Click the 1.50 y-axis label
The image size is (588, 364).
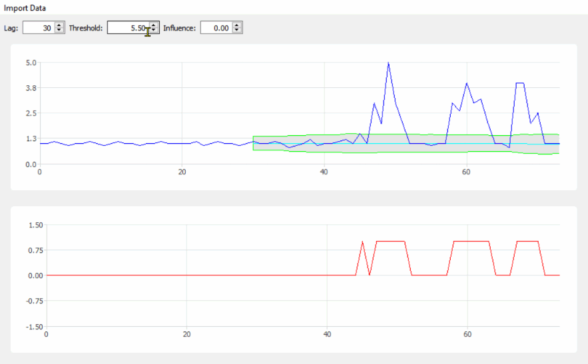coord(35,225)
